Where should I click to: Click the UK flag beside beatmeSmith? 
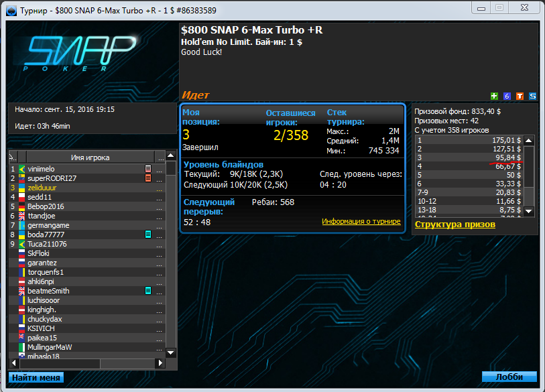(21, 291)
